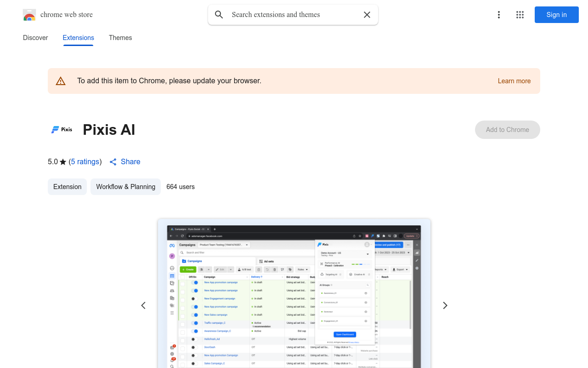588x368 pixels.
Task: Open the Google apps grid
Action: click(x=520, y=15)
